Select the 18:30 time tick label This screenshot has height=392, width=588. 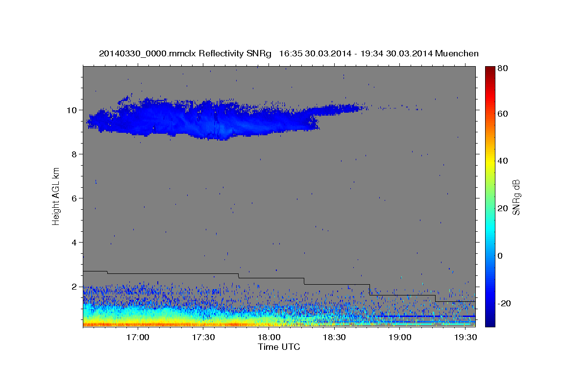coord(335,338)
